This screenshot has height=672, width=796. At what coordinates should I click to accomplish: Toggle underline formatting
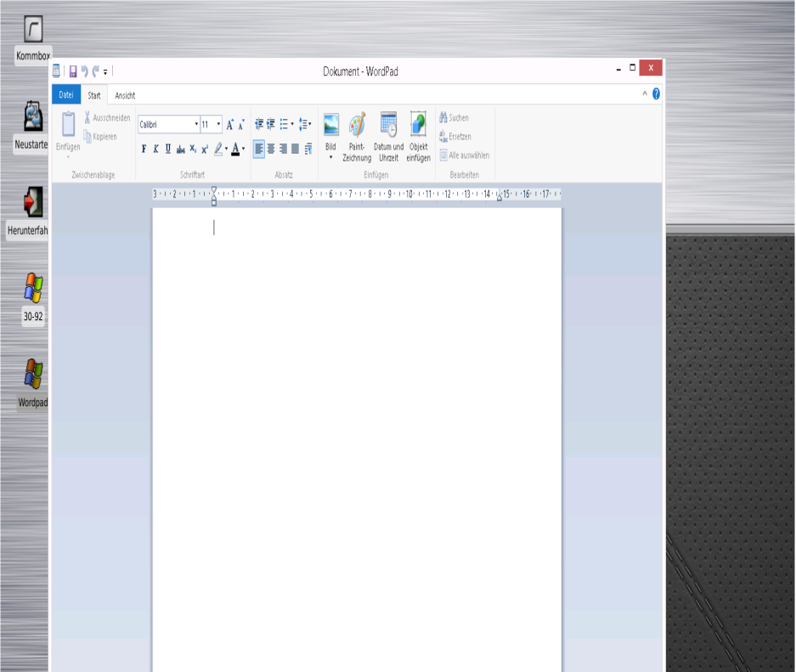tap(167, 149)
